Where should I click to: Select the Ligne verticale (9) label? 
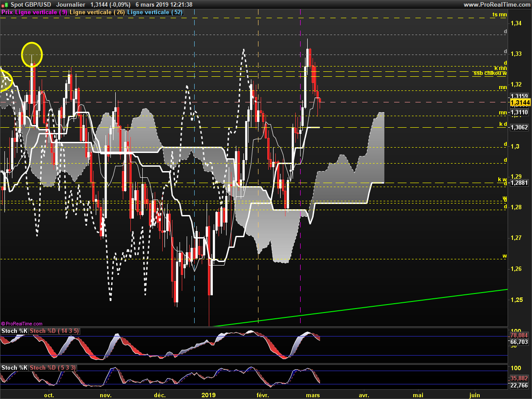click(x=41, y=12)
